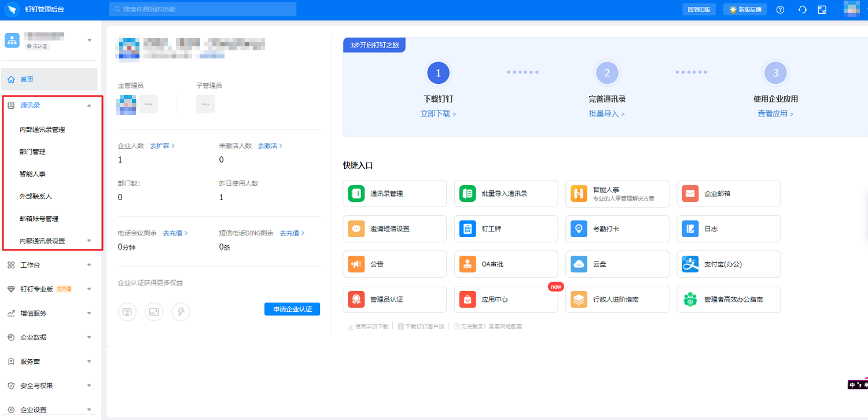868x420 pixels.
Task: Click 去充值 beside 电话会议剩余
Action: 175,233
